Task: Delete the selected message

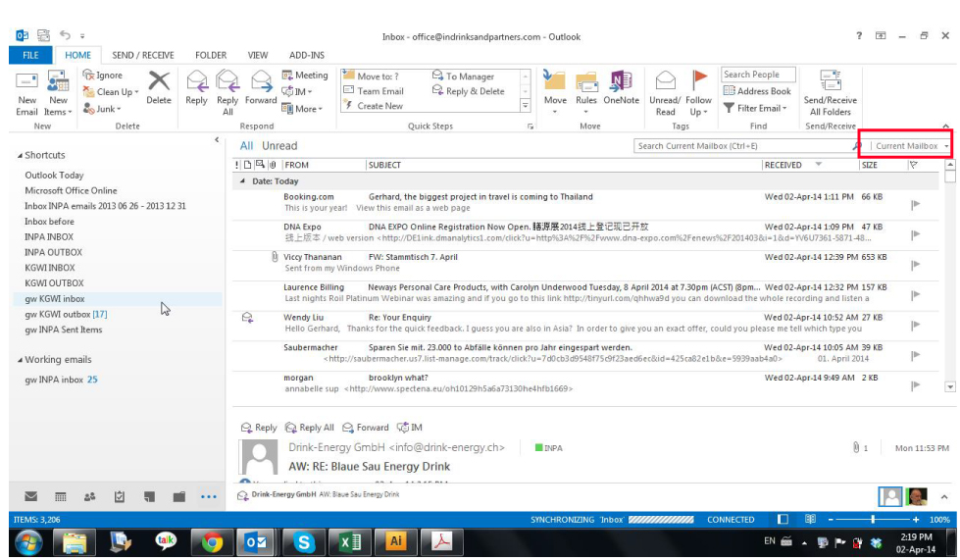Action: [159, 87]
